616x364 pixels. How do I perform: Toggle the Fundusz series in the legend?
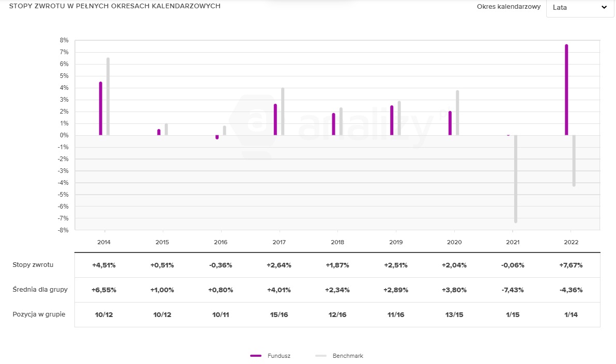[x=279, y=356]
